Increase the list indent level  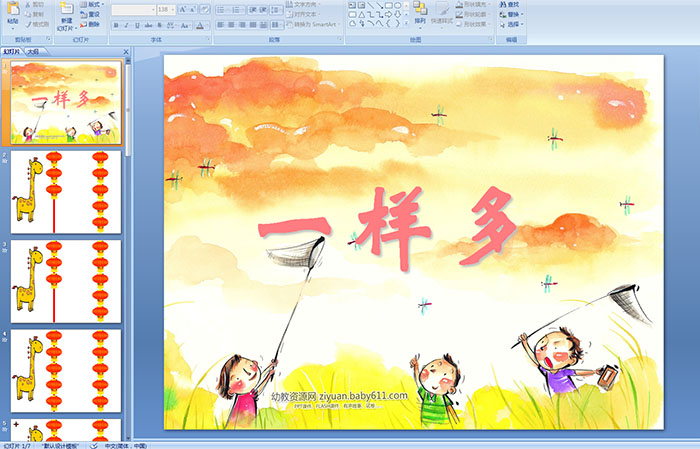(x=263, y=10)
